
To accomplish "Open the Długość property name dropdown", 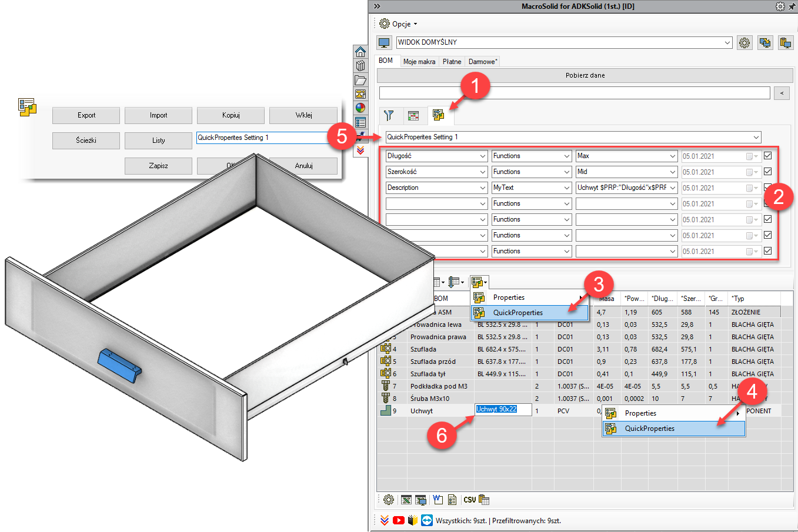I will pyautogui.click(x=483, y=156).
